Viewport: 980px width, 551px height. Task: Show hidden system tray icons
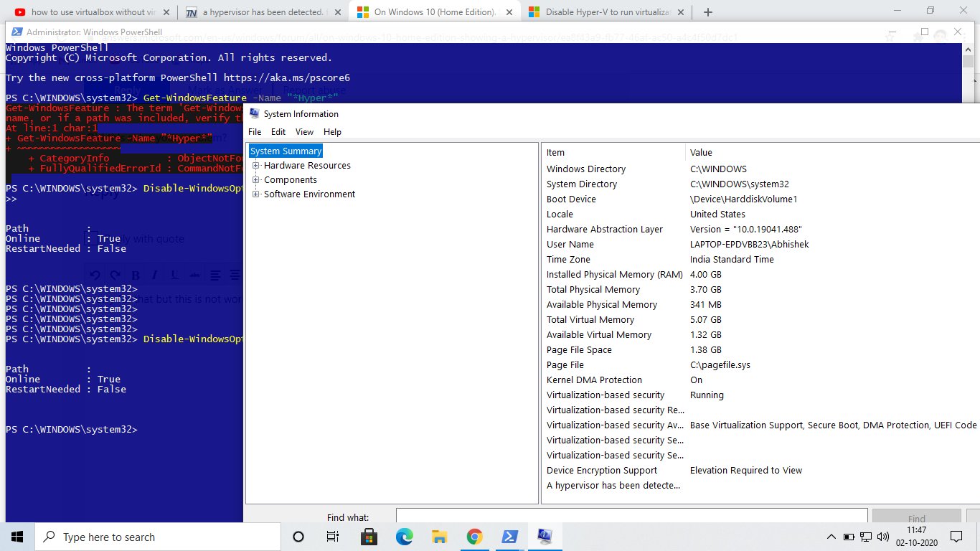[831, 537]
